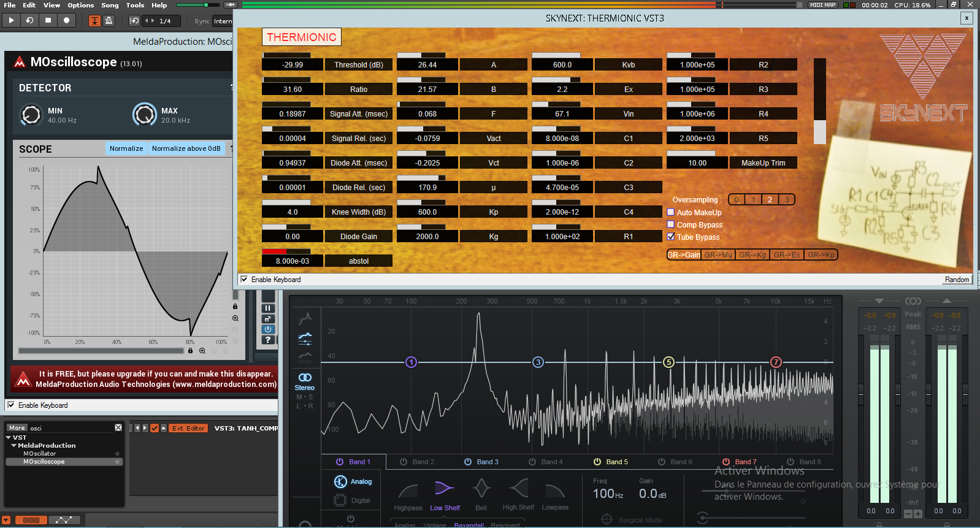Clear the osci search with X icon
Screen dimensions: 980x528
click(118, 427)
